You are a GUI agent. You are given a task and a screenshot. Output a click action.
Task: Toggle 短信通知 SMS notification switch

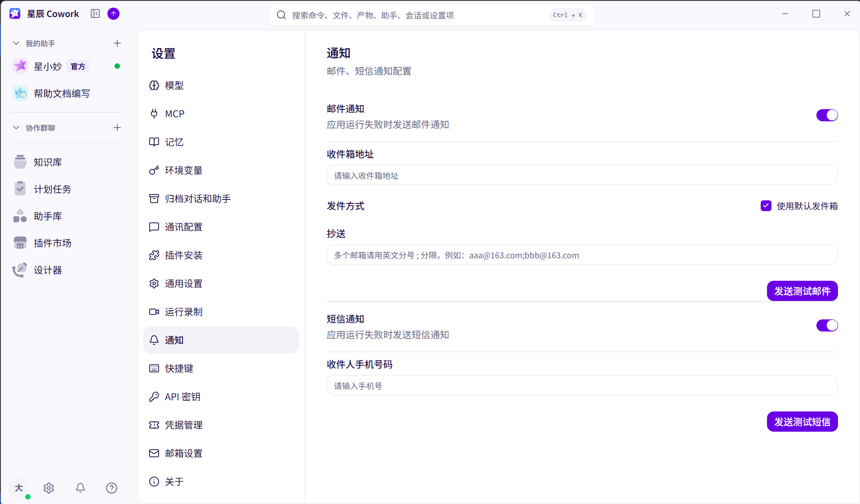(x=827, y=325)
